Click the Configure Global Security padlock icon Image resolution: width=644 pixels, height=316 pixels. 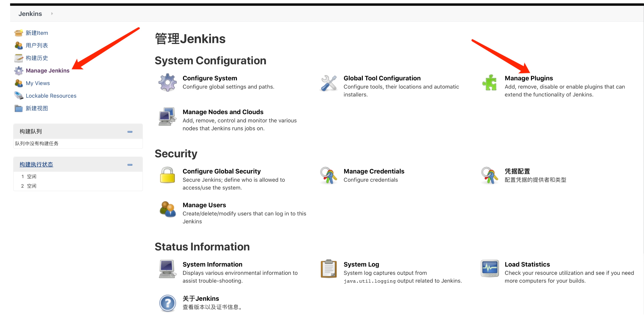coord(167,175)
